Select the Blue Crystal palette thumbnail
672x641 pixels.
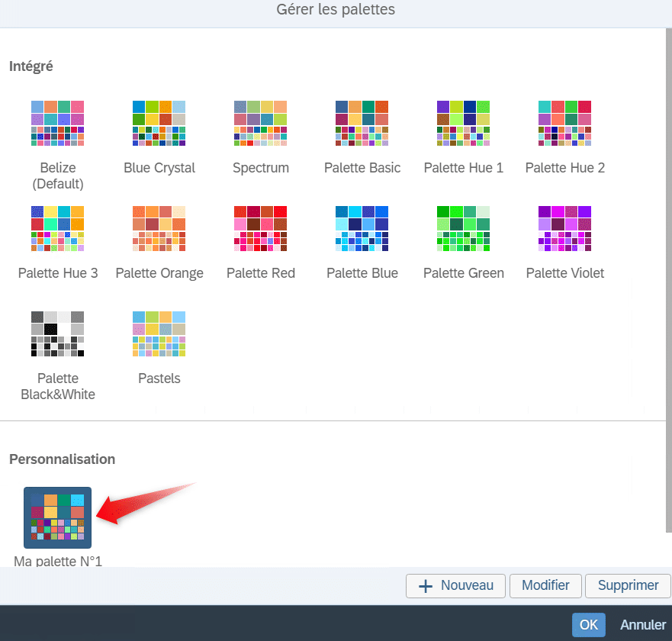point(159,124)
